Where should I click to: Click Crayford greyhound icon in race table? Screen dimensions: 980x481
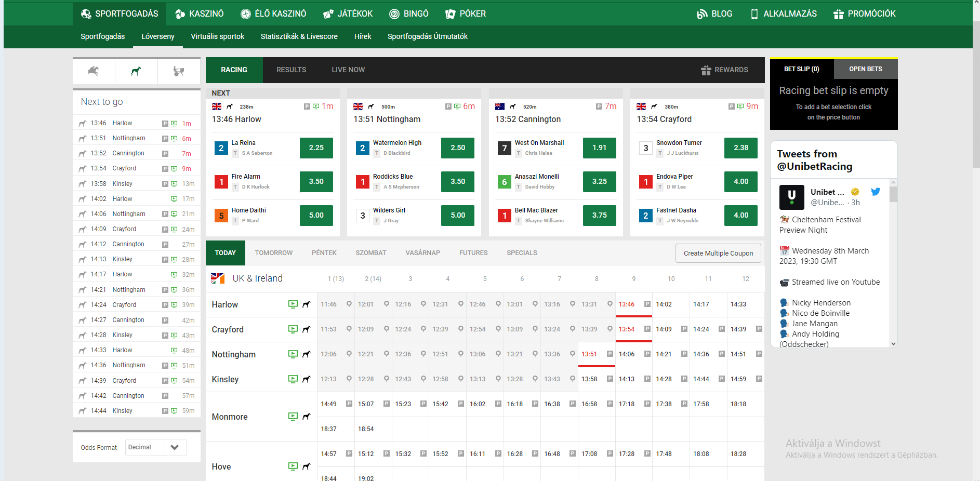(x=307, y=329)
